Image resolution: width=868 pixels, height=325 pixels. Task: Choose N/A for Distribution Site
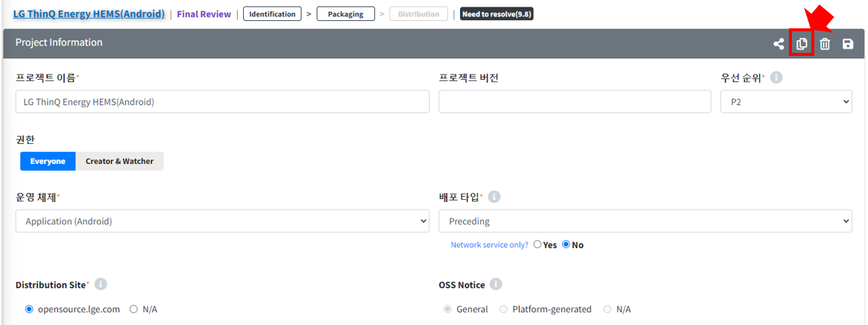(133, 309)
